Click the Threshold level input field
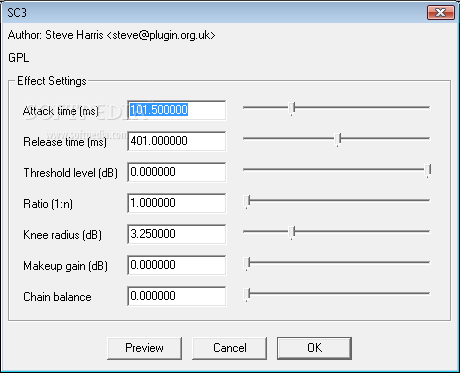 pos(176,172)
